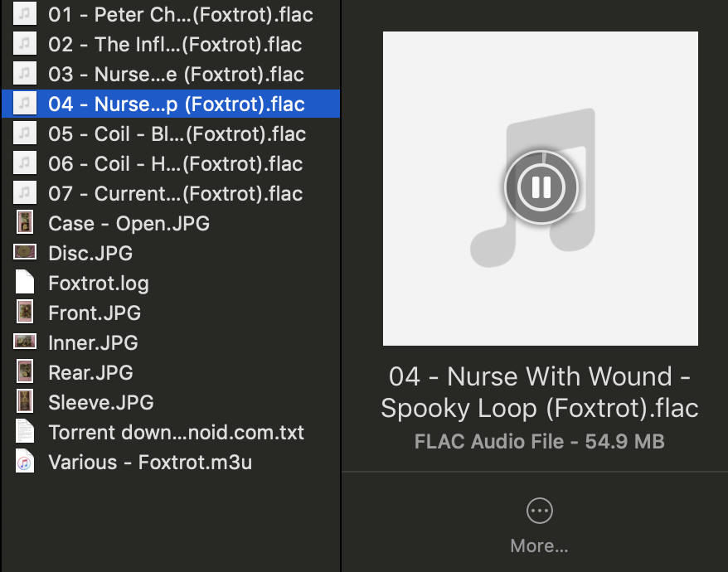
Task: Click the text document icon of Torrent file
Action: click(x=25, y=431)
